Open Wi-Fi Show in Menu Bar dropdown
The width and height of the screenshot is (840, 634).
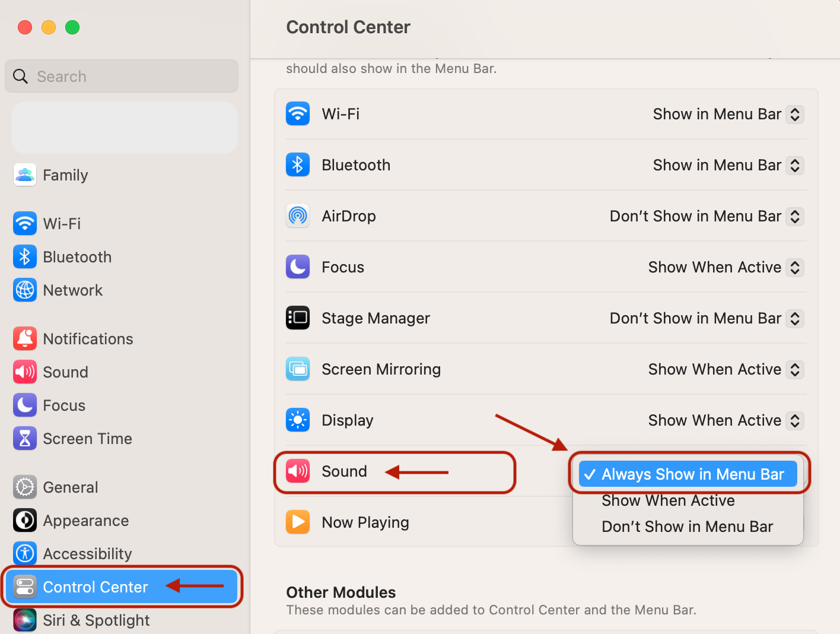728,114
